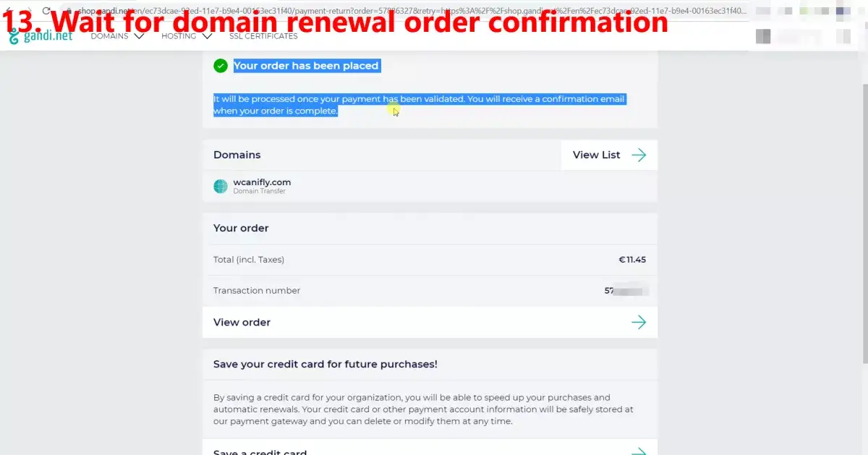
Task: Open the Domains menu
Action: (117, 36)
